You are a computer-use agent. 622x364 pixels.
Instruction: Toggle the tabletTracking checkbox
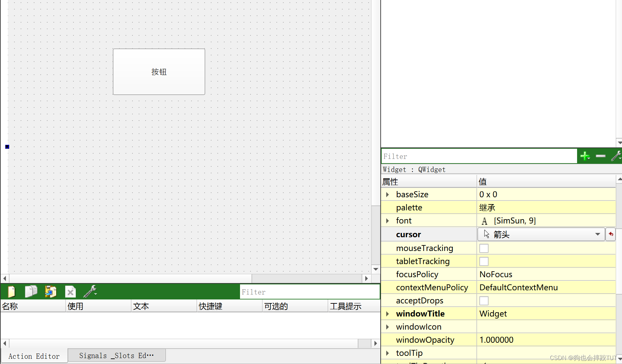(x=484, y=261)
